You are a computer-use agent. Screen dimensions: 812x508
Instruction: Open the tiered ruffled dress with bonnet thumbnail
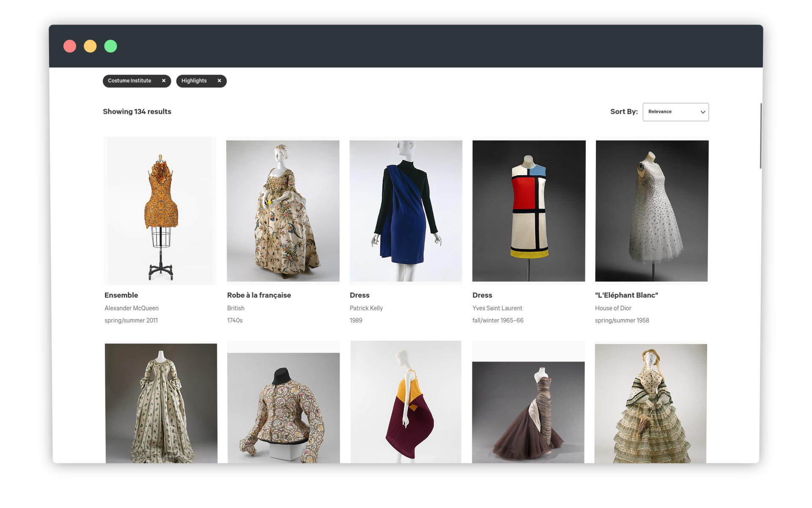coord(651,403)
